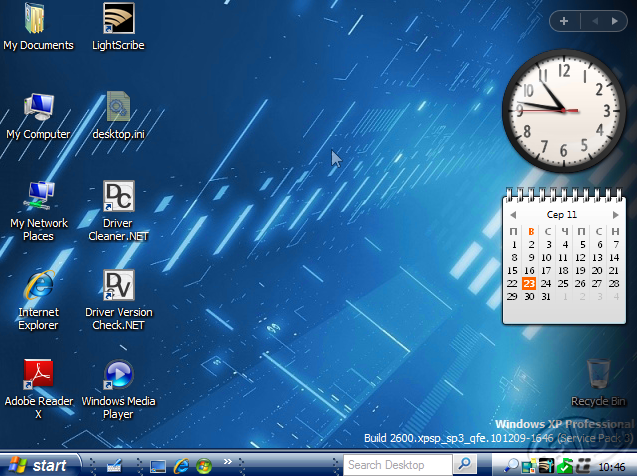
Task: Click the Windows orb Quick Launch icon
Action: tap(204, 466)
